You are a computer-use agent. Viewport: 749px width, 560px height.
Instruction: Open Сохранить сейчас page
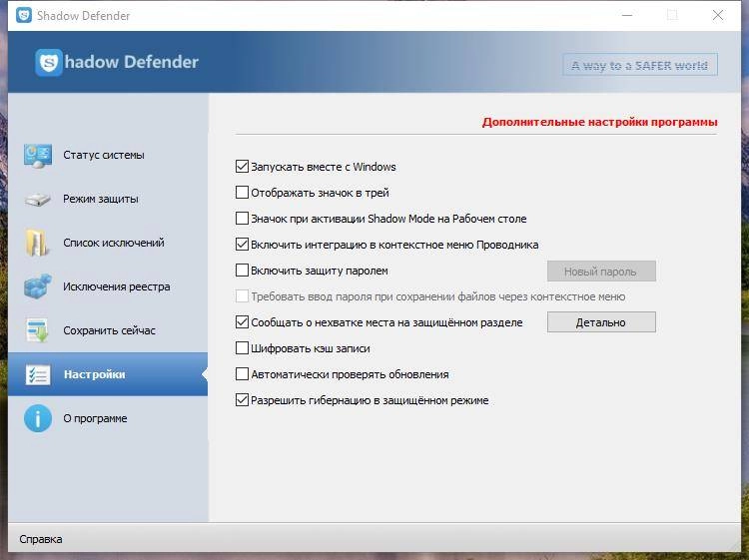pyautogui.click(x=108, y=330)
